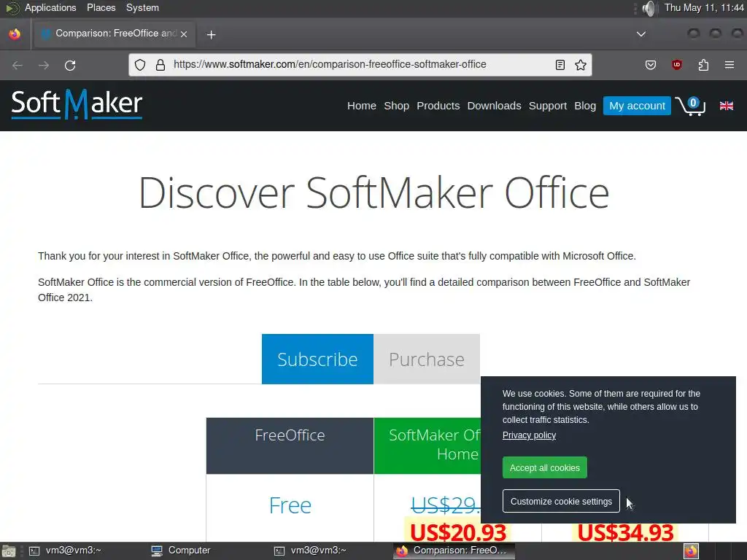
Task: Toggle reader view icon in address bar
Action: click(x=560, y=65)
